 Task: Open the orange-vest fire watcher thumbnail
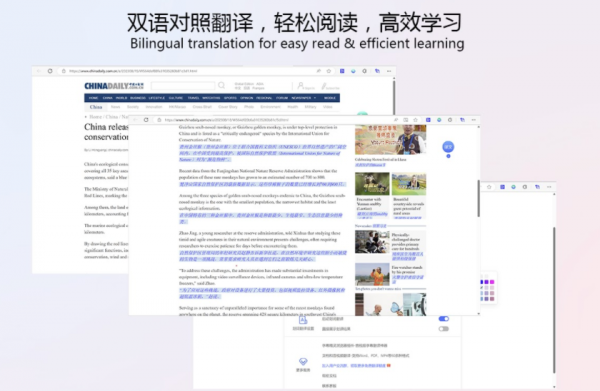[x=372, y=274]
